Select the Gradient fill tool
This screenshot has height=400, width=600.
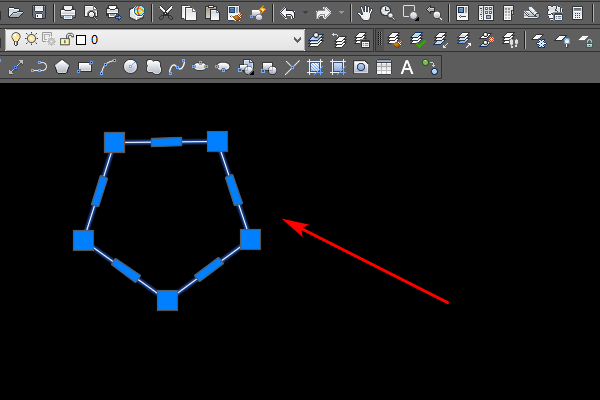338,67
